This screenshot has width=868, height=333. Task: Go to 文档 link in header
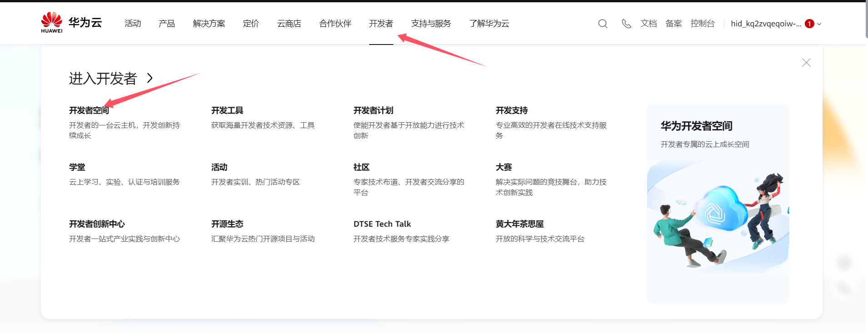coord(648,24)
